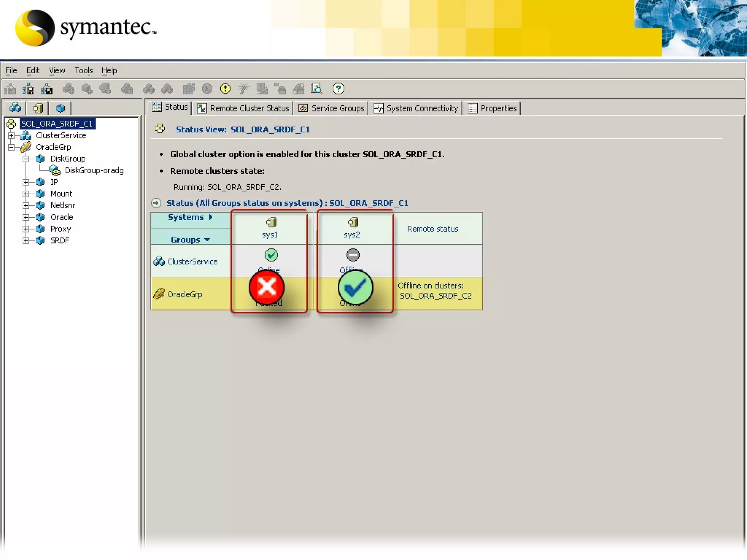Open the Systems tree tab icon

click(x=38, y=108)
